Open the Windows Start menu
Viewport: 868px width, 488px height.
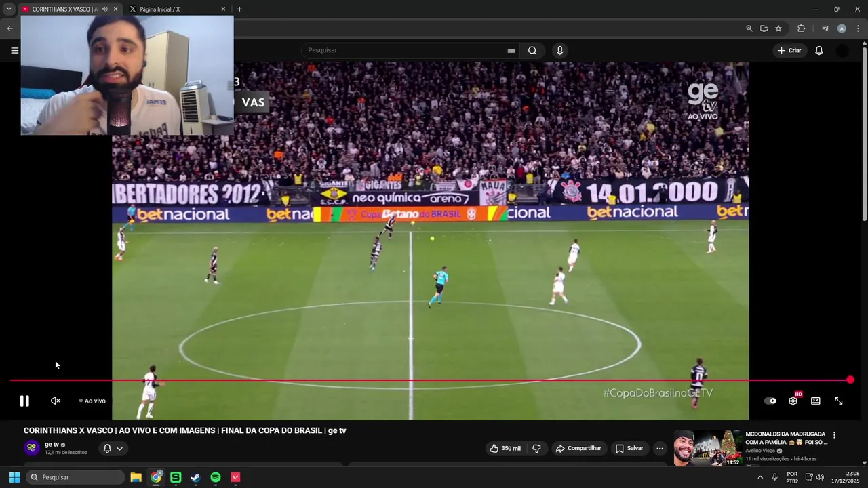click(14, 477)
